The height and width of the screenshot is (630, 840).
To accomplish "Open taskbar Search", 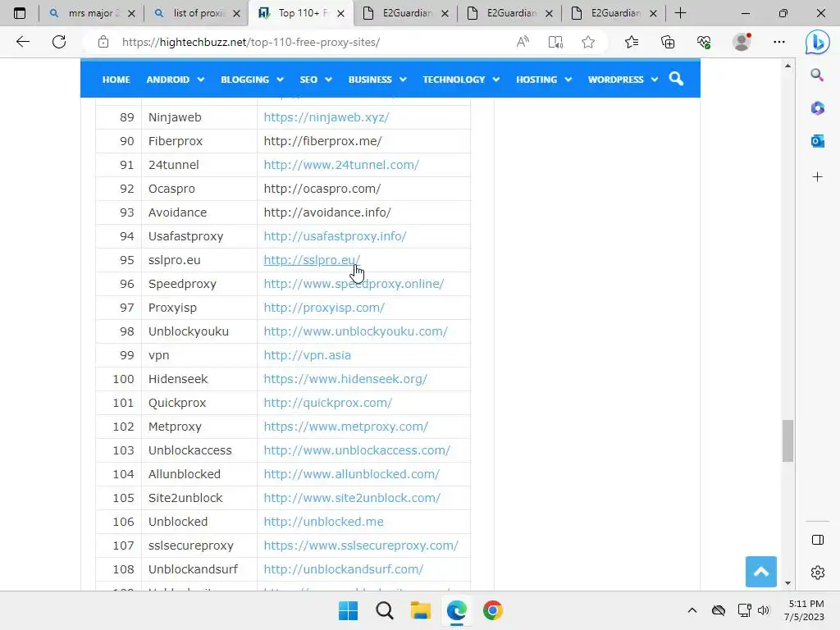I will pyautogui.click(x=384, y=610).
